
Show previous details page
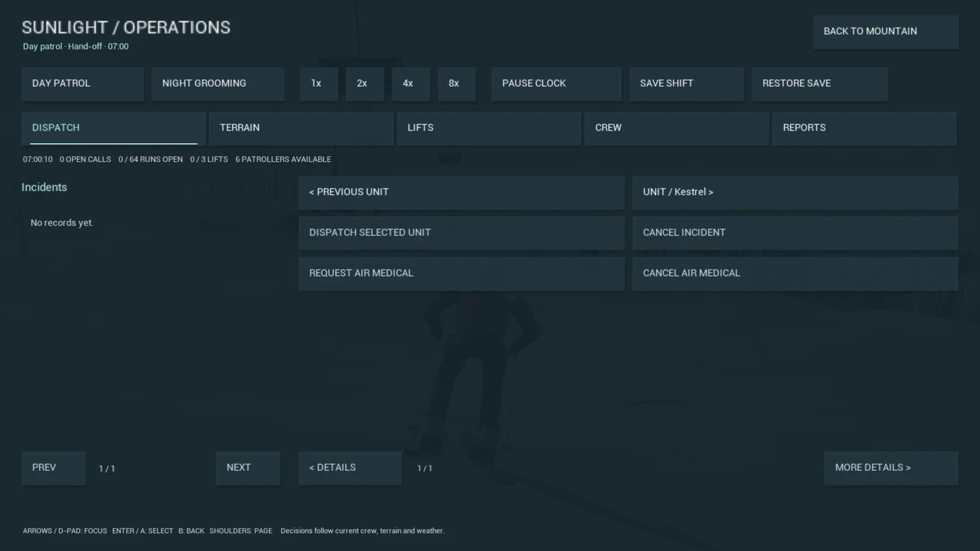(x=350, y=468)
